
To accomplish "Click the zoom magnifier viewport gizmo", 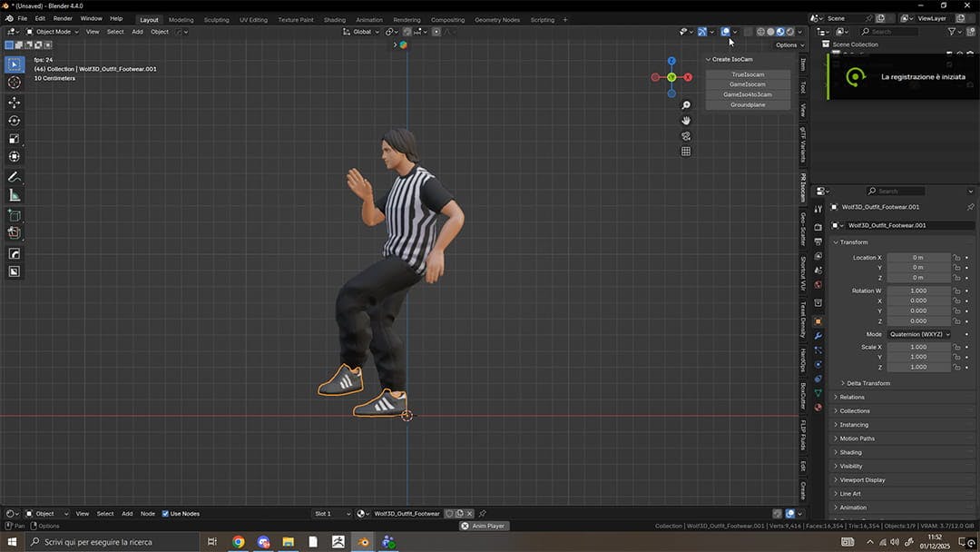I will tap(686, 105).
